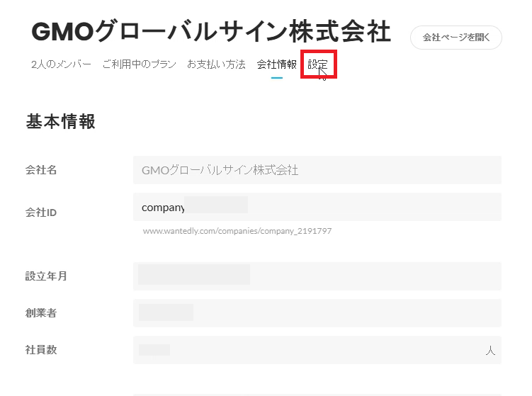
Task: Click the 会社ID label
Action: (41, 213)
